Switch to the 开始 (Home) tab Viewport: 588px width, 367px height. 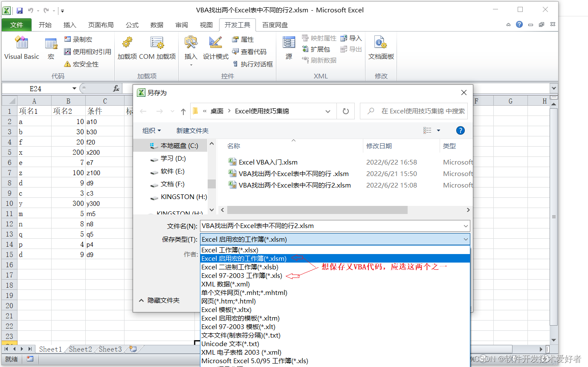click(45, 25)
